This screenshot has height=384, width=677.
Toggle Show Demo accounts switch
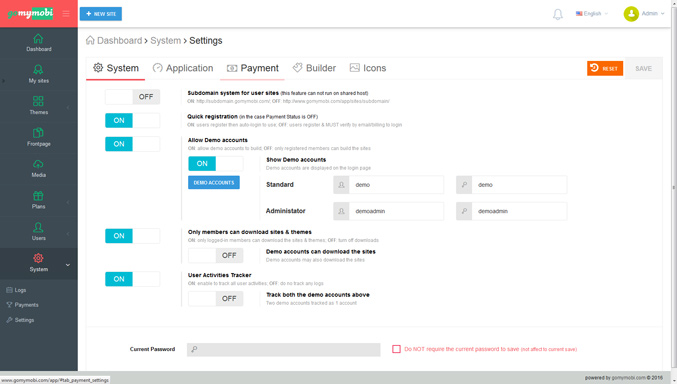tap(215, 164)
